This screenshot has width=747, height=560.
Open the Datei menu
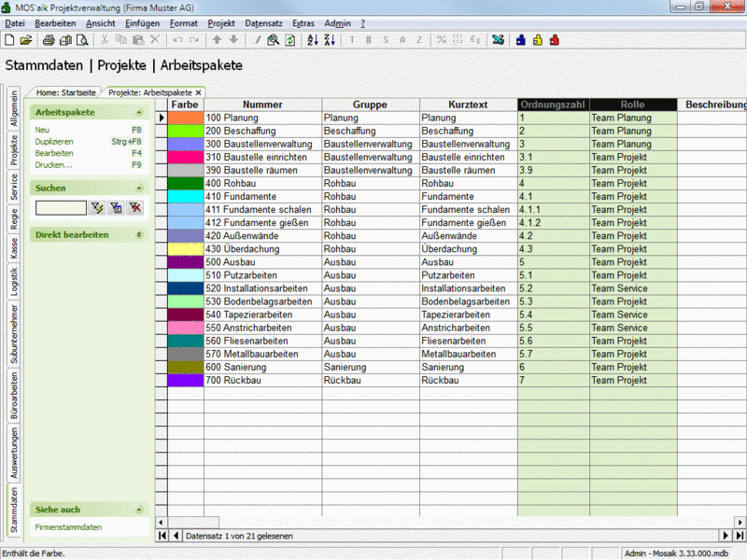[x=15, y=23]
